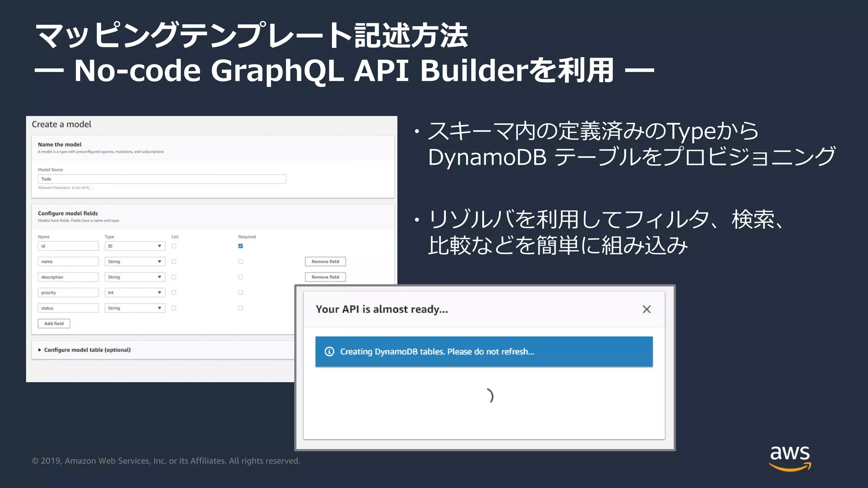Image resolution: width=868 pixels, height=488 pixels.
Task: Click the 'Model Name' label
Action: 50,170
